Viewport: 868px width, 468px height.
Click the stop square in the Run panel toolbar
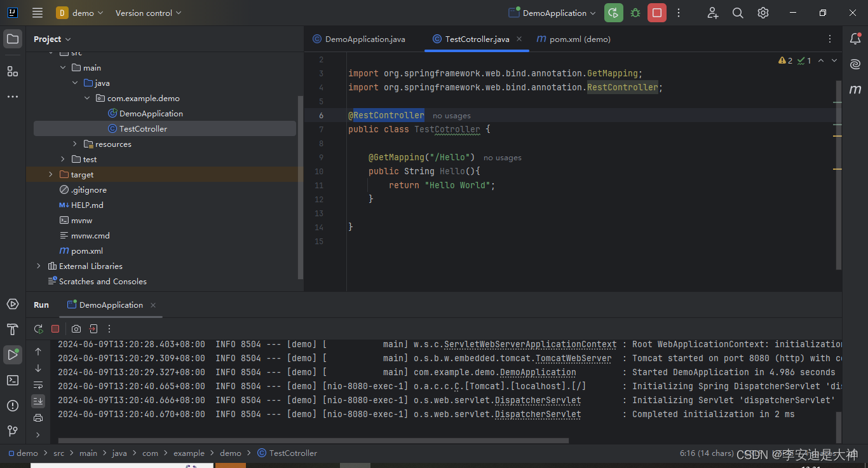click(x=55, y=329)
